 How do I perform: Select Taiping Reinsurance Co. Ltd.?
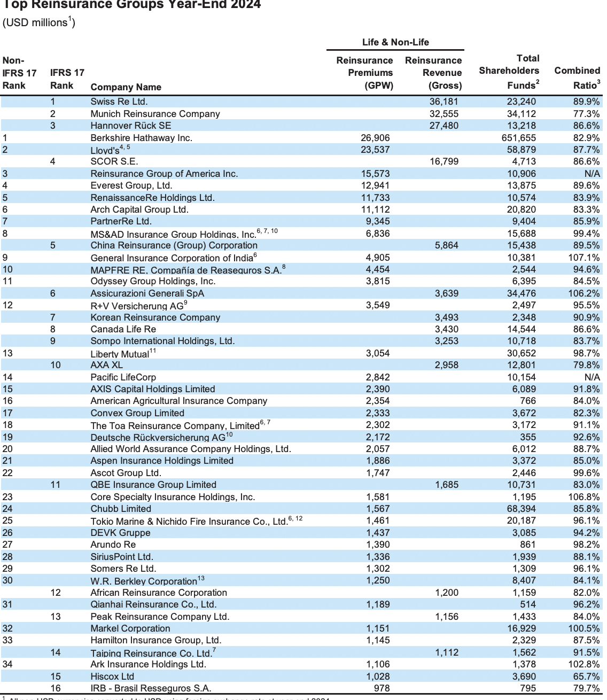click(151, 653)
